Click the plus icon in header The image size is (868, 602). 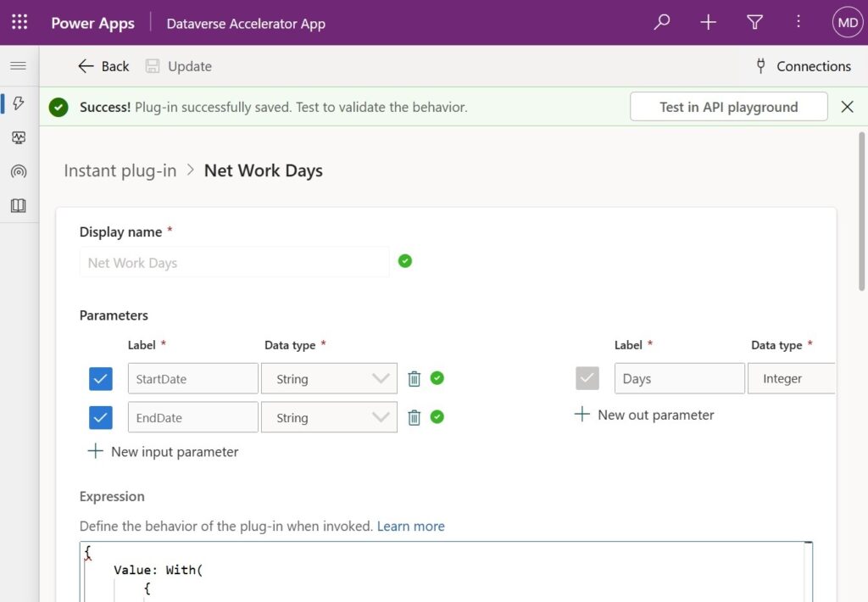[x=708, y=22]
